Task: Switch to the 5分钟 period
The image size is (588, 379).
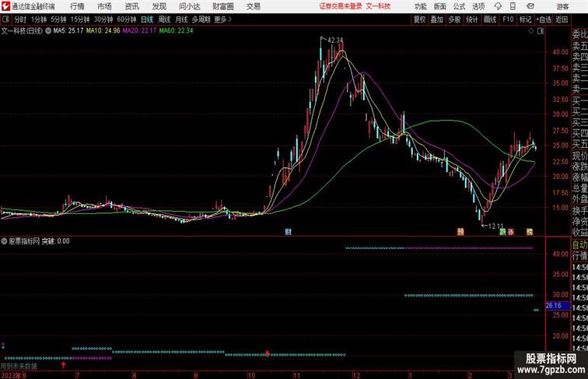Action: (x=58, y=19)
